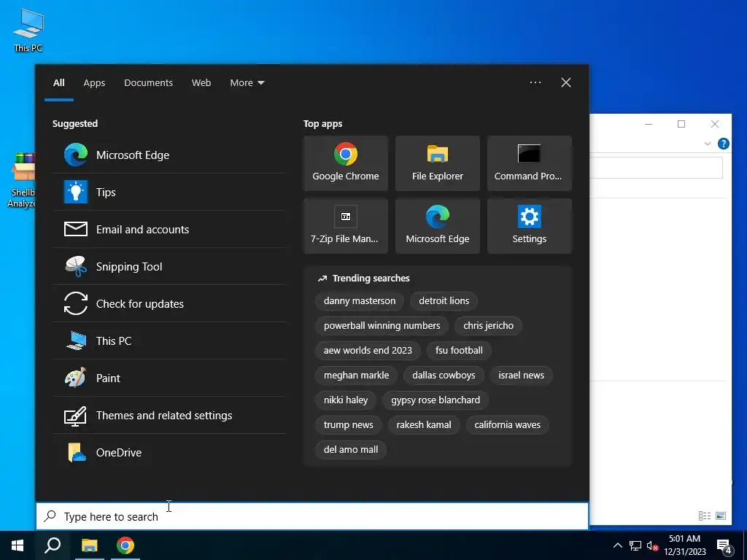747x560 pixels.
Task: Open search options ellipsis menu
Action: (535, 82)
